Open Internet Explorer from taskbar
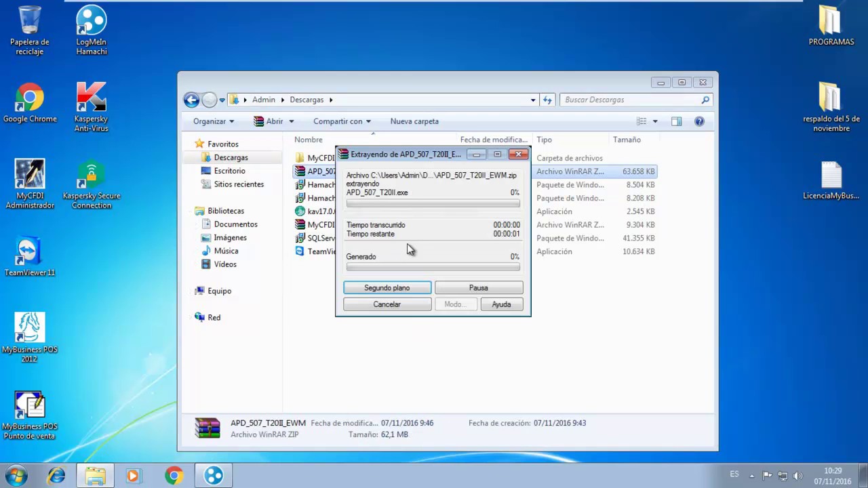The image size is (868, 488). pyautogui.click(x=56, y=476)
